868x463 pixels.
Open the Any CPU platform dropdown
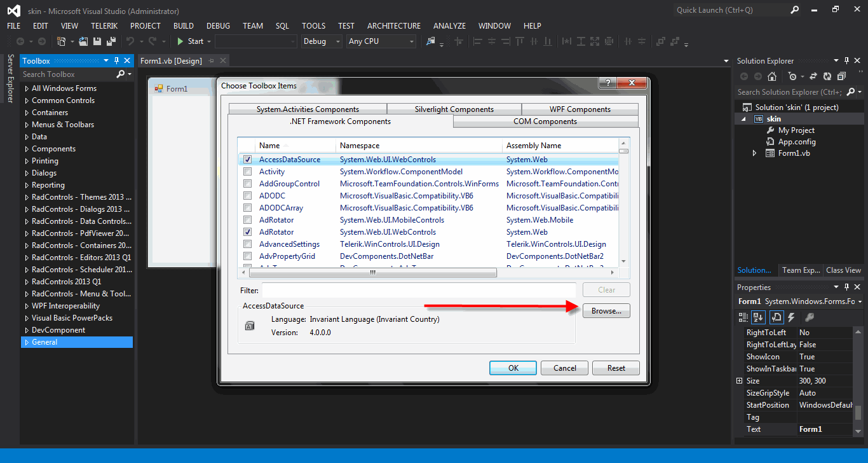[412, 41]
